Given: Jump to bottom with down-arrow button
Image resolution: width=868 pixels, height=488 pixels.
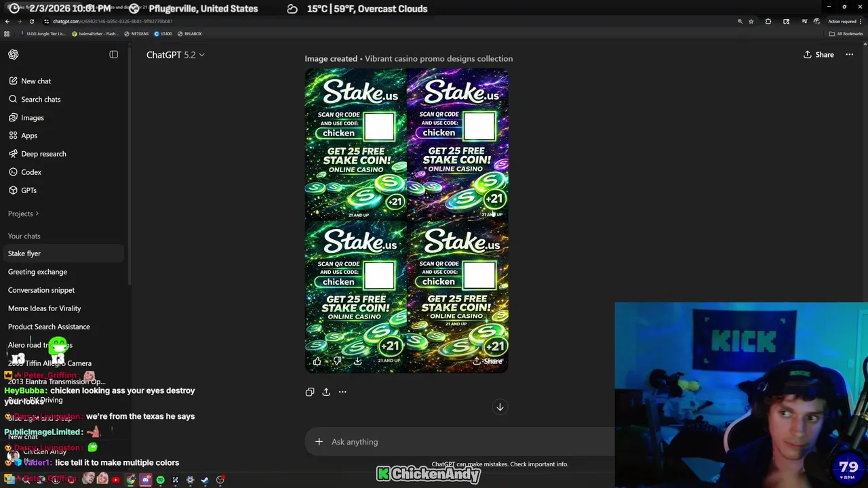Looking at the screenshot, I should click(x=500, y=407).
